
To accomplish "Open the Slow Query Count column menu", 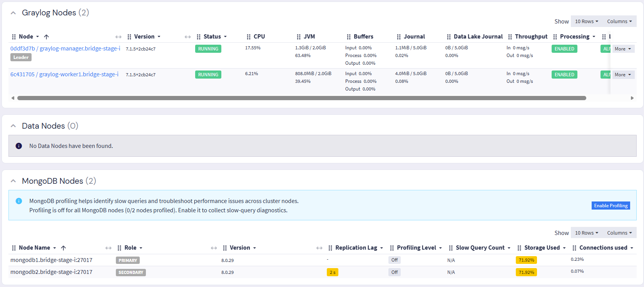I will coord(509,248).
